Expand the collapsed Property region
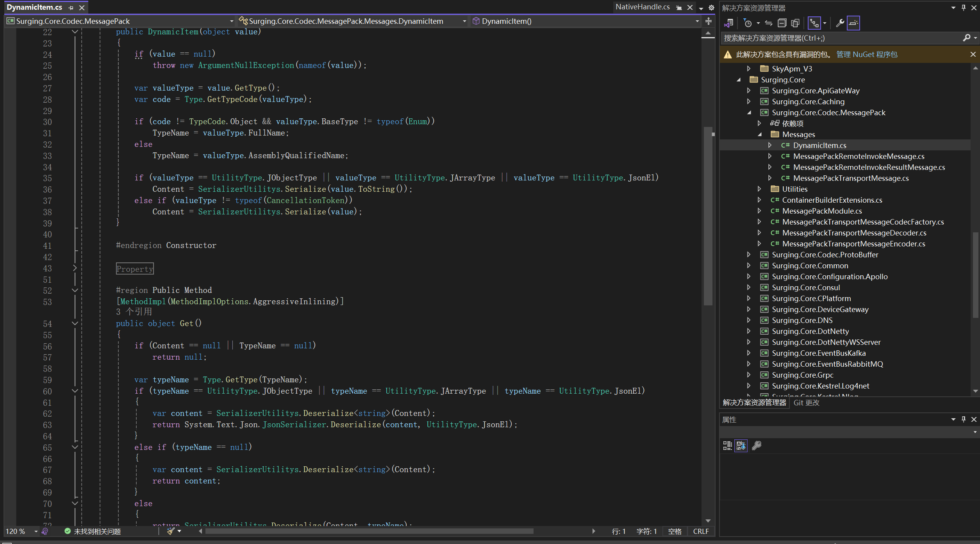 point(75,268)
